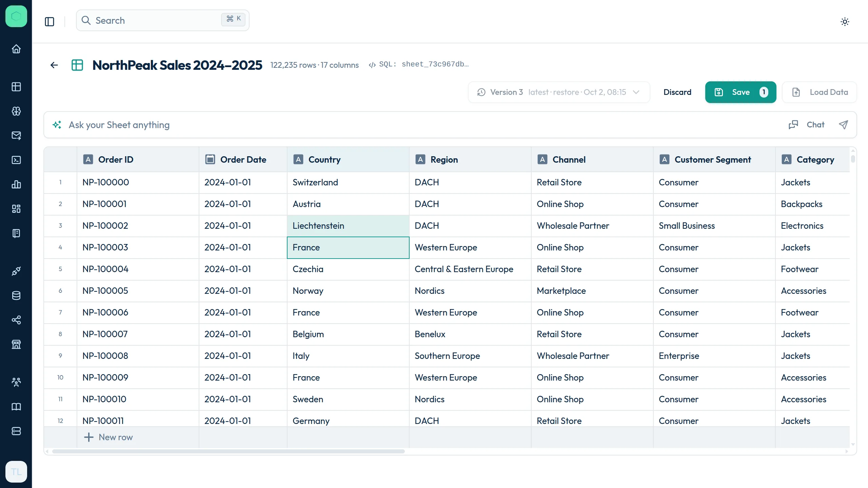Select the Small Business cell

[x=714, y=226]
